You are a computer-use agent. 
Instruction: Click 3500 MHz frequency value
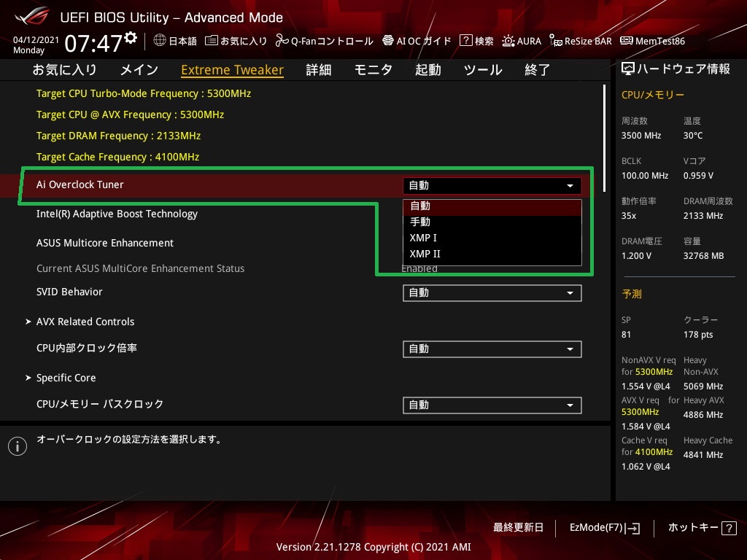click(x=641, y=136)
